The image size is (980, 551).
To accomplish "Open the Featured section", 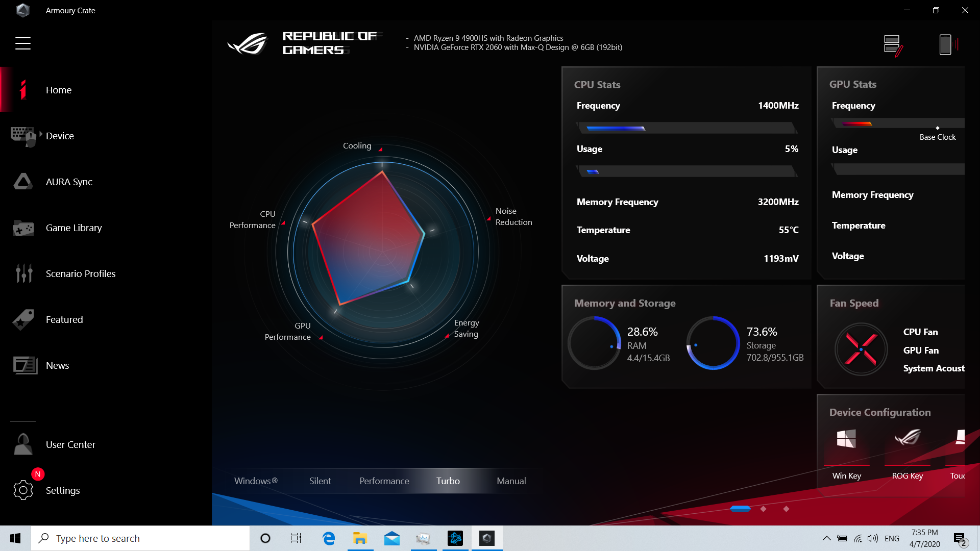I will pyautogui.click(x=64, y=319).
